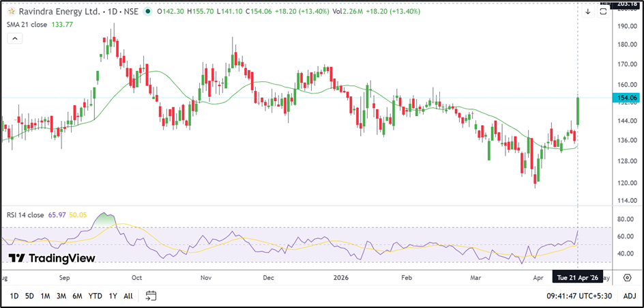Select the 5D time range

click(29, 296)
